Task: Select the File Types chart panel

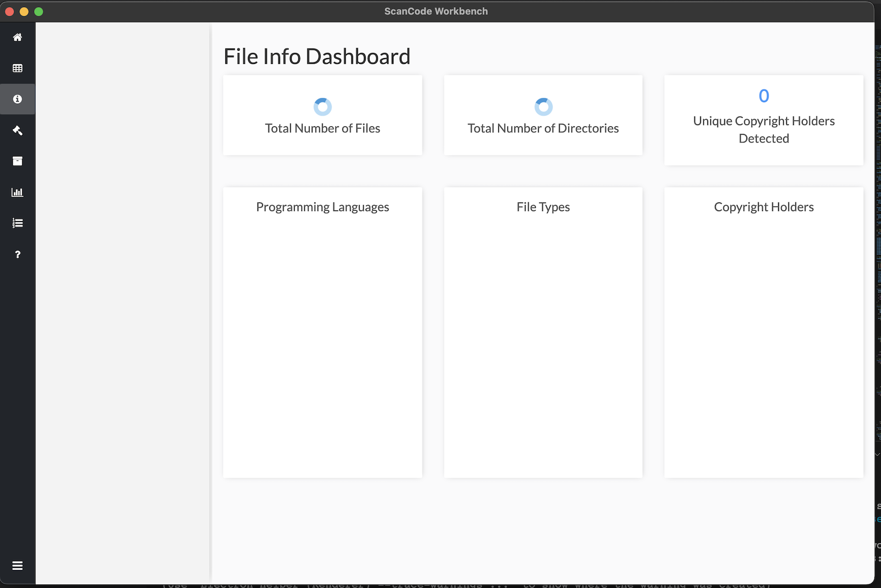Action: coord(543,332)
